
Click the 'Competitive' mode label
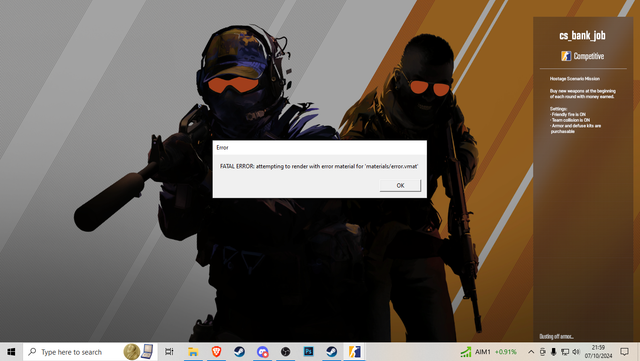pyautogui.click(x=589, y=56)
